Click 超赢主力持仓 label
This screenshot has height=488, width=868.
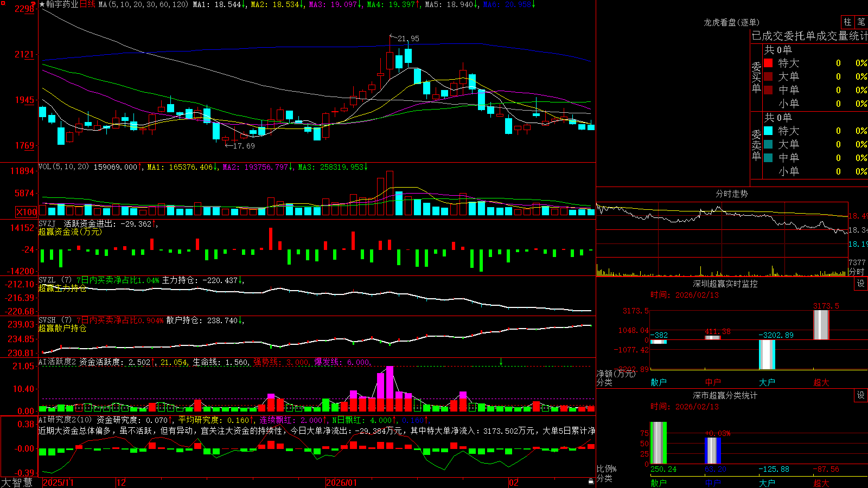click(62, 288)
